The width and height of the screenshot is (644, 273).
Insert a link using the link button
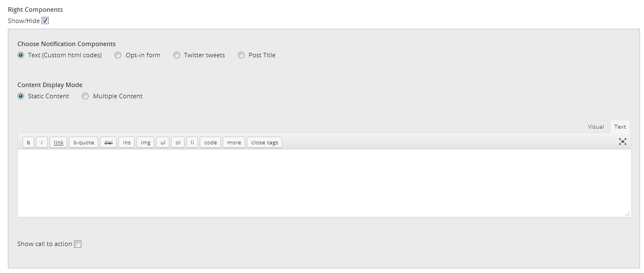(58, 142)
